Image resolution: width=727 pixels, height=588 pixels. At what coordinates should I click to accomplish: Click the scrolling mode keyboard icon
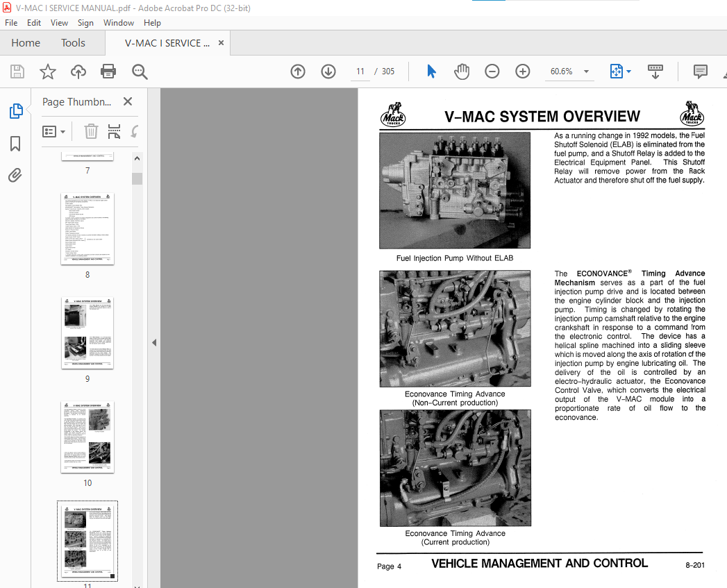tap(655, 72)
